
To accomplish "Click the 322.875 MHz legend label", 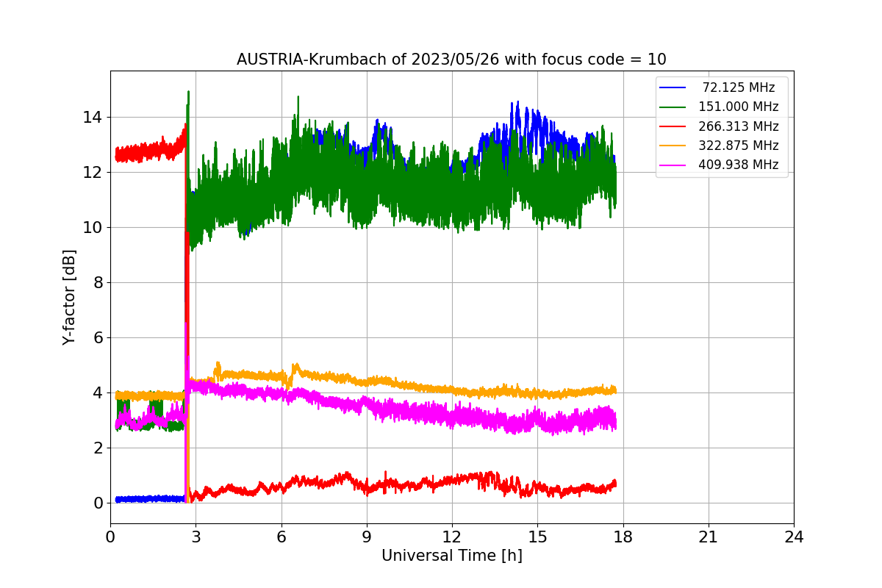I will (x=739, y=146).
